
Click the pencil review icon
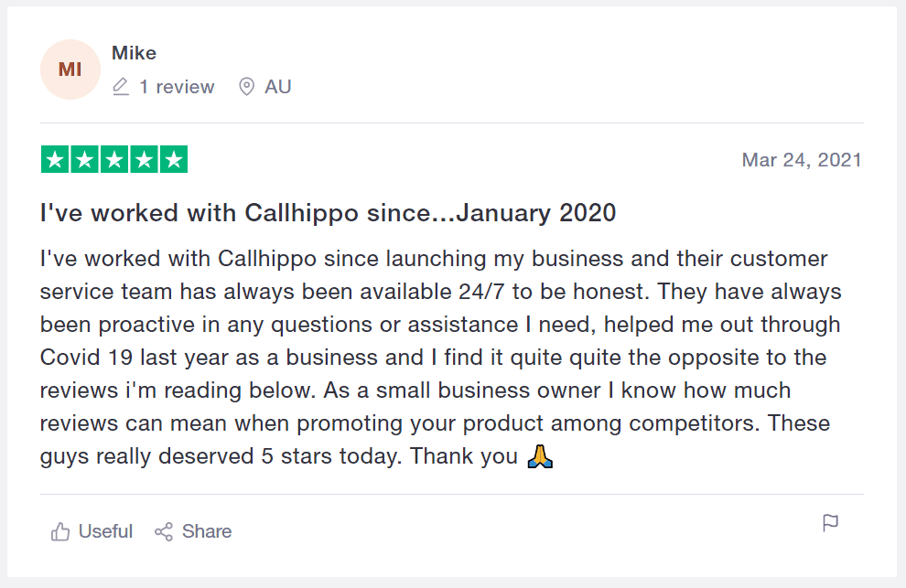click(120, 87)
